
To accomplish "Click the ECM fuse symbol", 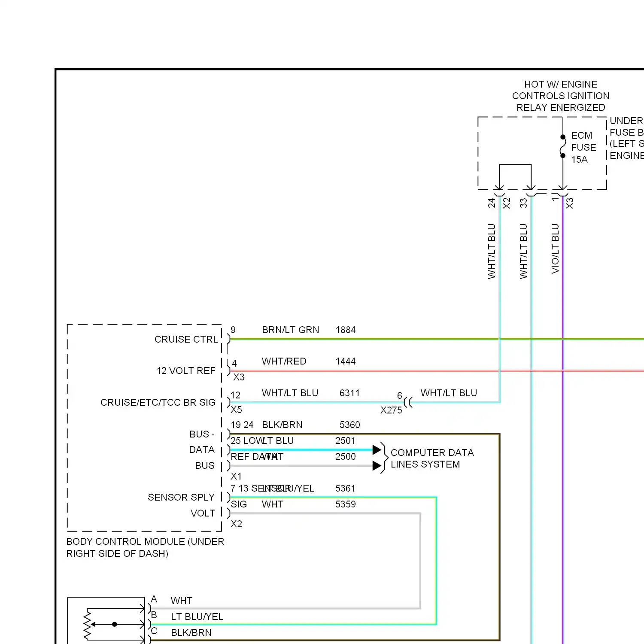I will [563, 146].
